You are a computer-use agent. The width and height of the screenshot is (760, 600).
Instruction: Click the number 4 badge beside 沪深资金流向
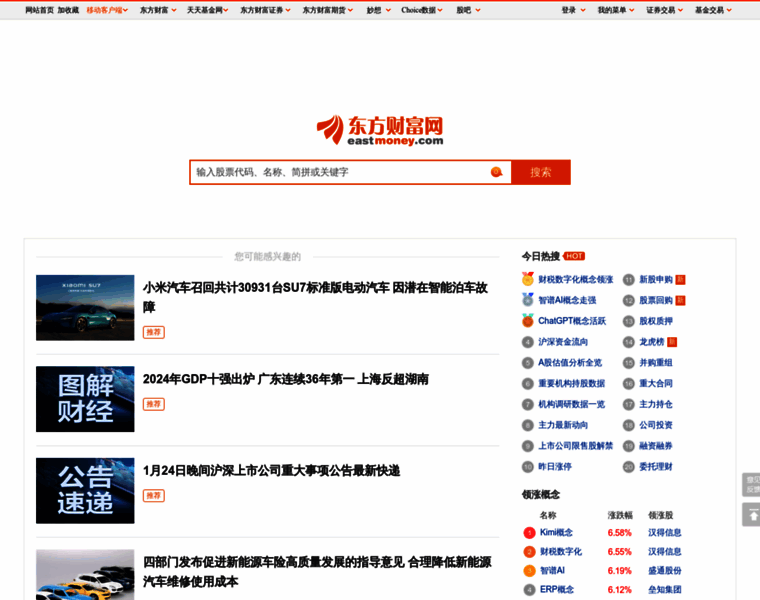tap(528, 342)
